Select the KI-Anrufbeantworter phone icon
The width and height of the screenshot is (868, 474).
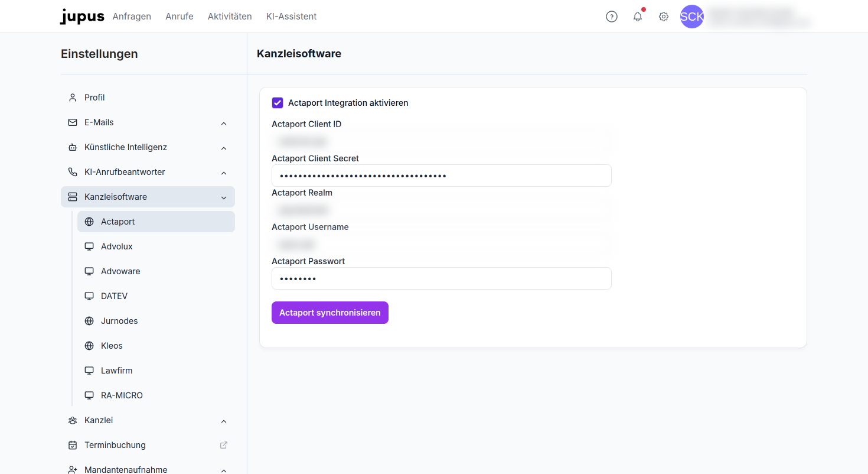point(73,172)
